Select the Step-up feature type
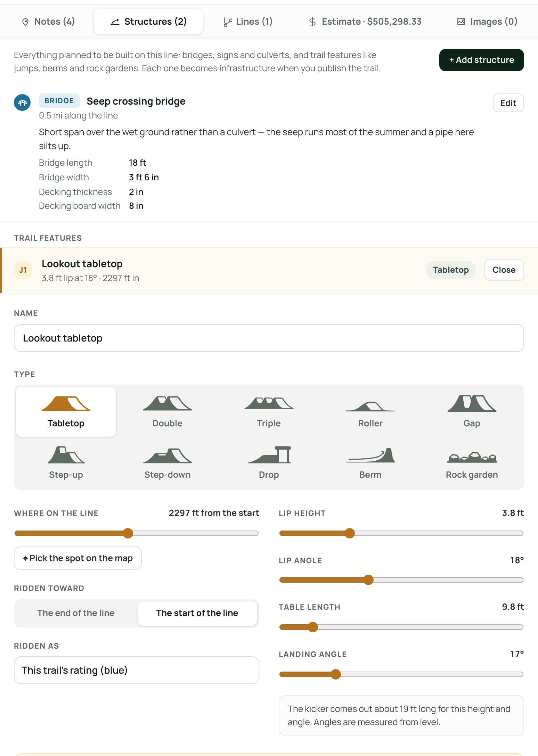The image size is (538, 756). (66, 463)
